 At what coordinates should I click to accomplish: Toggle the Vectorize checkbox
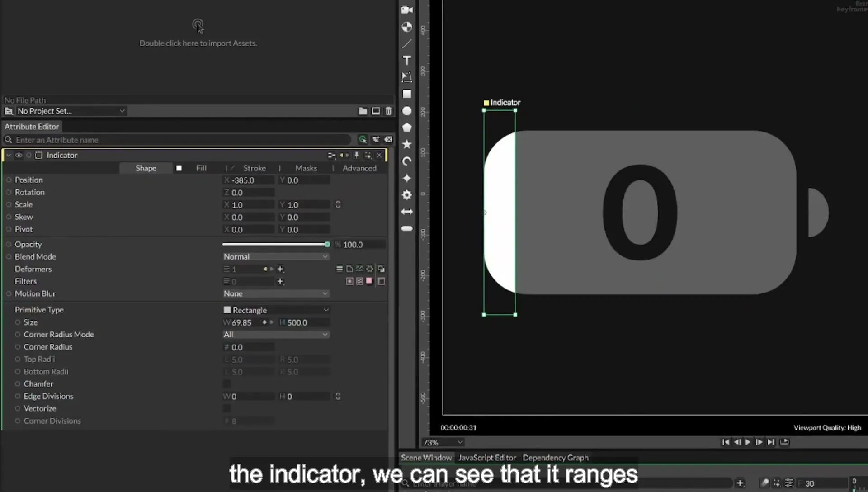(227, 408)
